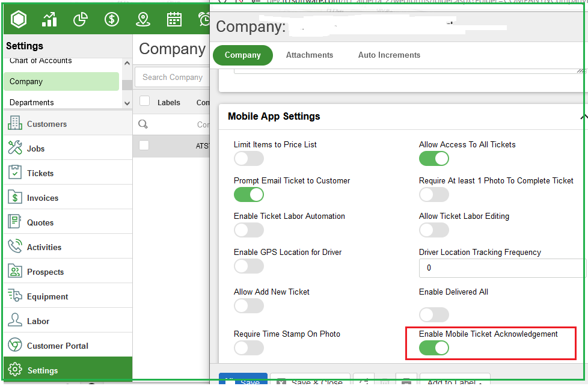
Task: Select Company in the Settings list
Action: point(61,81)
